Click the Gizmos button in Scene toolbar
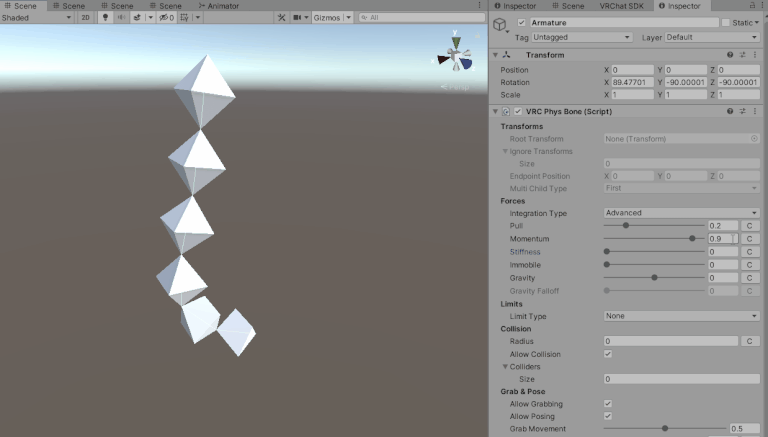The height and width of the screenshot is (437, 768). point(330,17)
